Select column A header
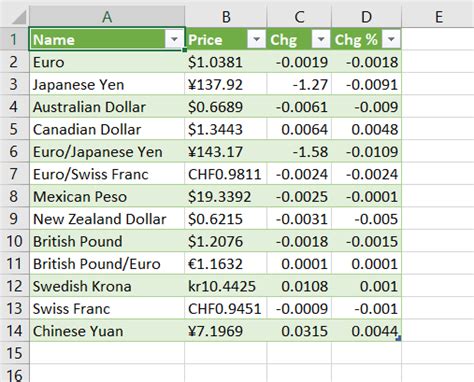Screen dimensions: 474x382 (x=107, y=17)
